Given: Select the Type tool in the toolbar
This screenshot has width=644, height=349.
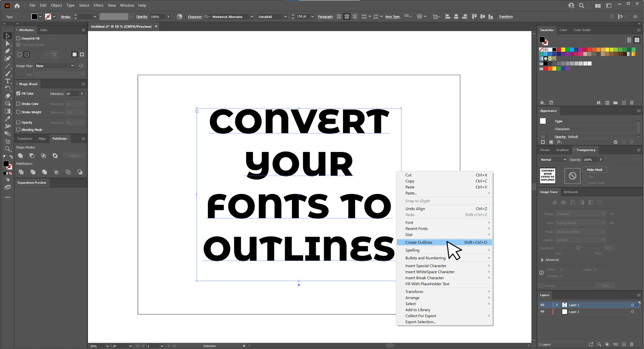Looking at the screenshot, I should pyautogui.click(x=7, y=81).
